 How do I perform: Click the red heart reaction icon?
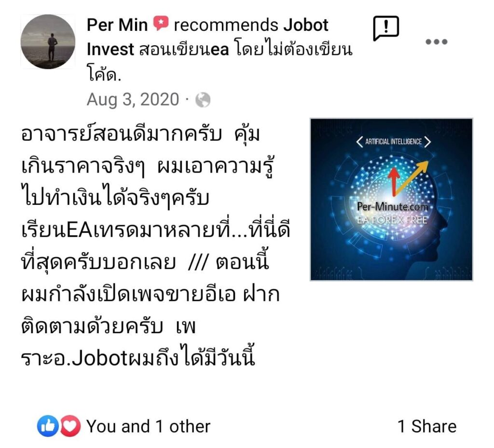[70, 426]
